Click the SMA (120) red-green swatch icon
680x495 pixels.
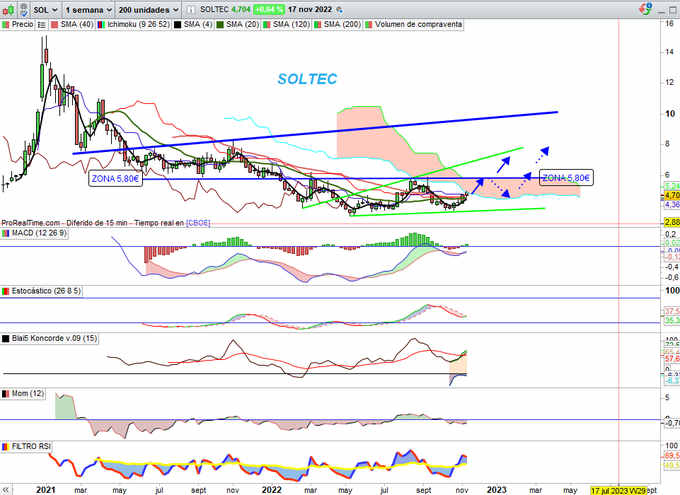point(266,25)
